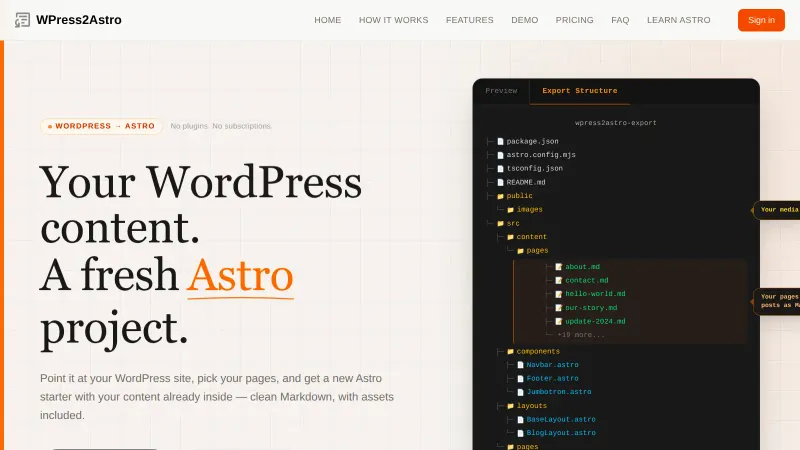Click the WPress2Astro logo icon
The width and height of the screenshot is (800, 450).
[x=22, y=20]
